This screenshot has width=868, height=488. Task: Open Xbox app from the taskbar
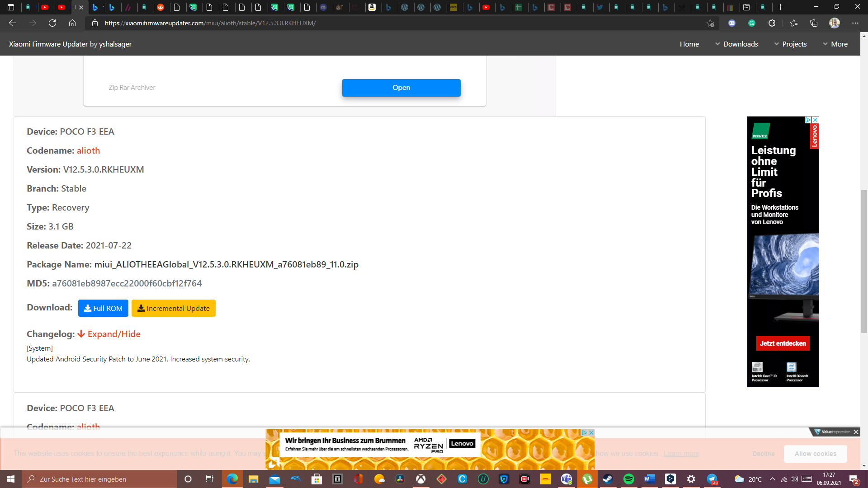click(x=421, y=479)
